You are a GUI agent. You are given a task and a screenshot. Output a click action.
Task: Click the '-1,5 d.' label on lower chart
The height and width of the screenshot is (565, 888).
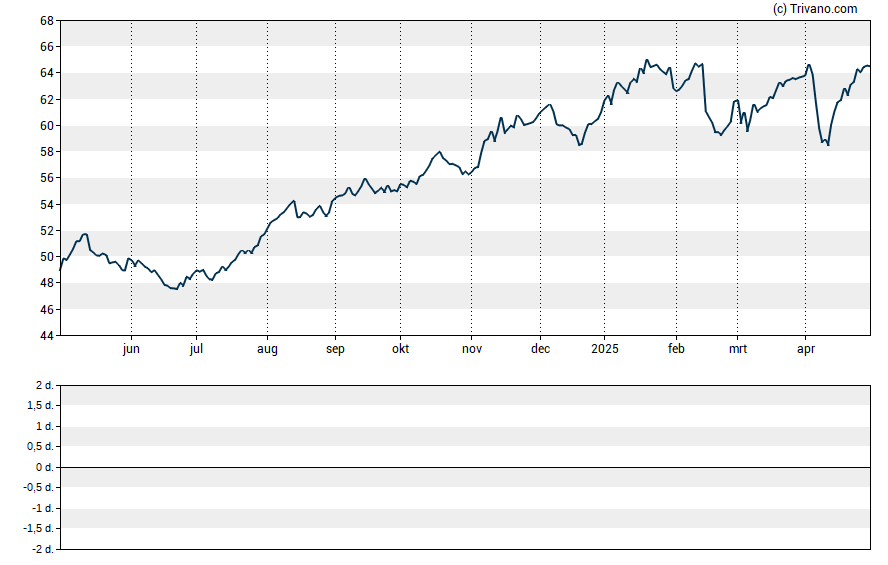[39, 528]
